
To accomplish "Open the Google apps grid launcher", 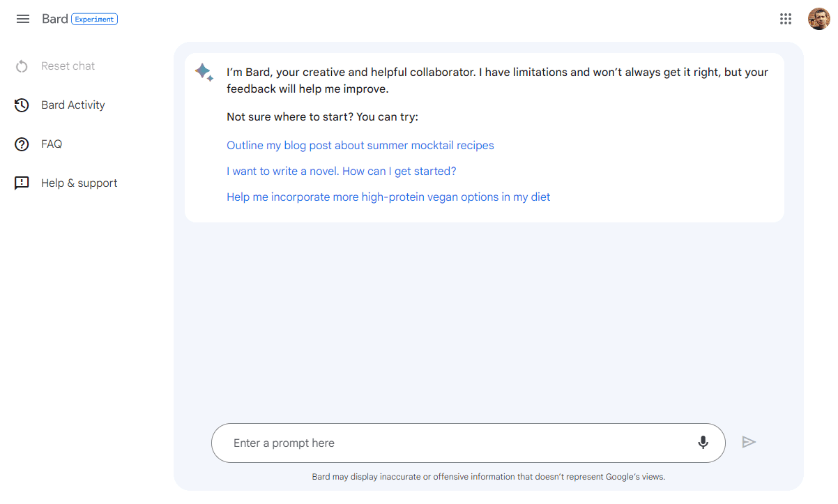I will click(786, 19).
